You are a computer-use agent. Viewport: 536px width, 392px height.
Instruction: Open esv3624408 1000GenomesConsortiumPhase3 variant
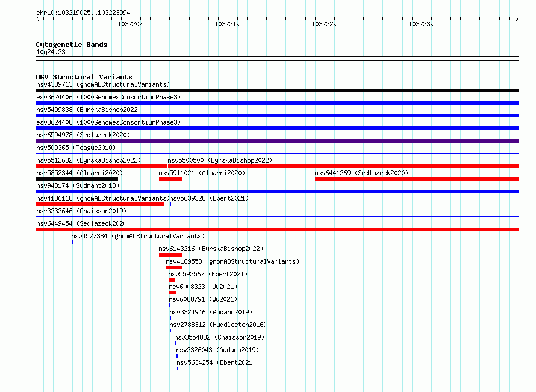(x=108, y=122)
